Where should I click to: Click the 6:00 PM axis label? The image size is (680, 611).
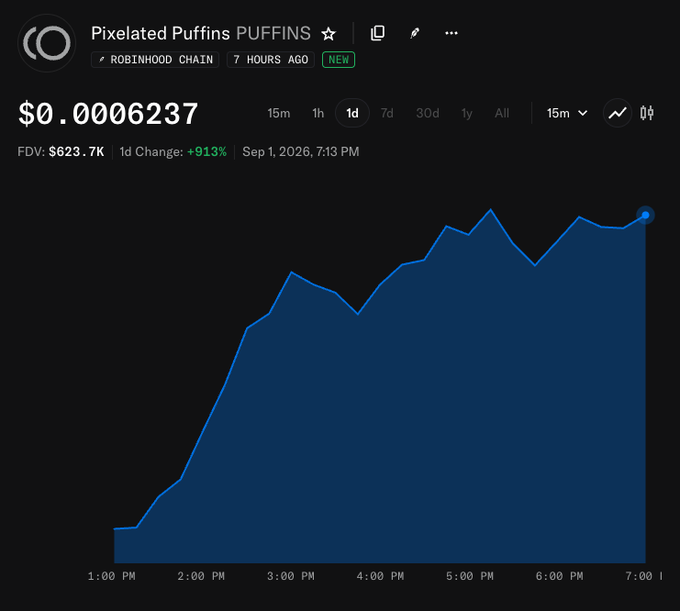[x=559, y=576]
